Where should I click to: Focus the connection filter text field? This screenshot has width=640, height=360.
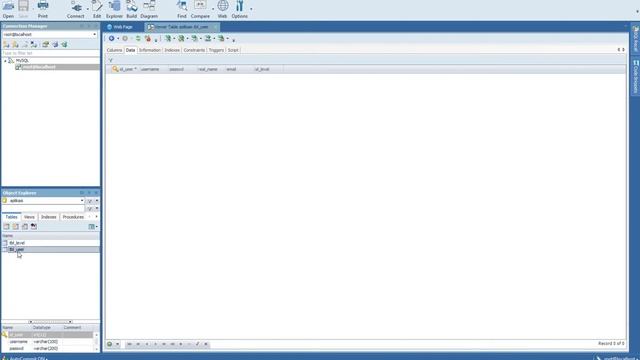click(50, 53)
